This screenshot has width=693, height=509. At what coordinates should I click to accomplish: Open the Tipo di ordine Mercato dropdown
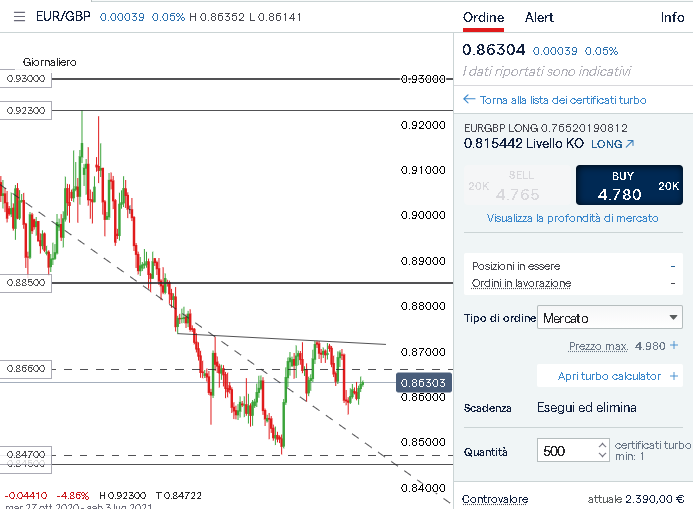pos(609,318)
